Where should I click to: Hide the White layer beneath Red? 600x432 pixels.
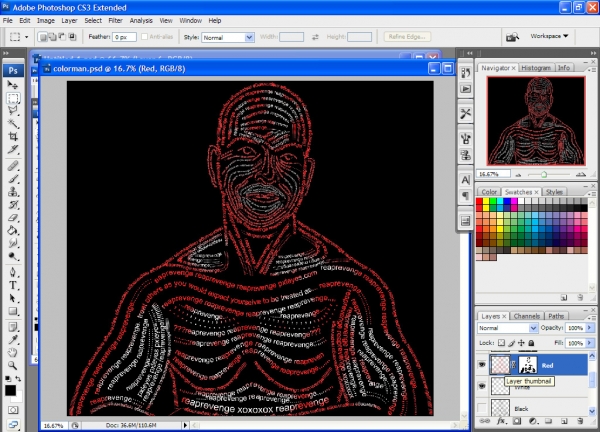(482, 386)
